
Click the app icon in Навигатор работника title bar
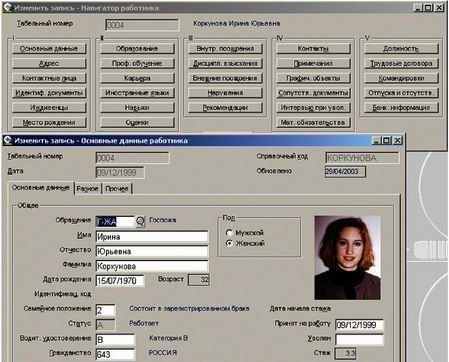pyautogui.click(x=8, y=7)
